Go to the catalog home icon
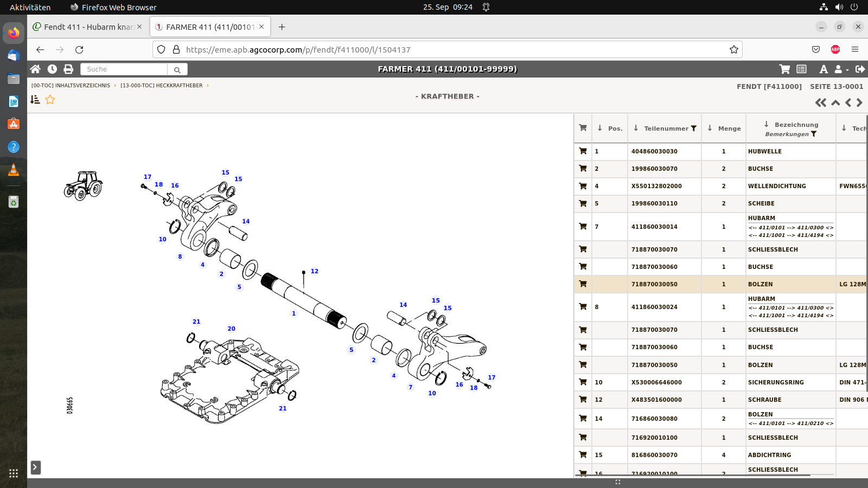Image resolution: width=868 pixels, height=488 pixels. (x=35, y=69)
